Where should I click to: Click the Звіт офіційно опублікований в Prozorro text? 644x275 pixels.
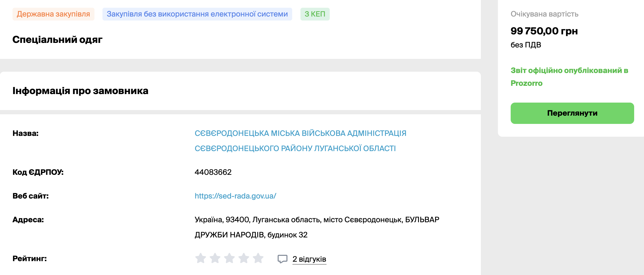[569, 77]
